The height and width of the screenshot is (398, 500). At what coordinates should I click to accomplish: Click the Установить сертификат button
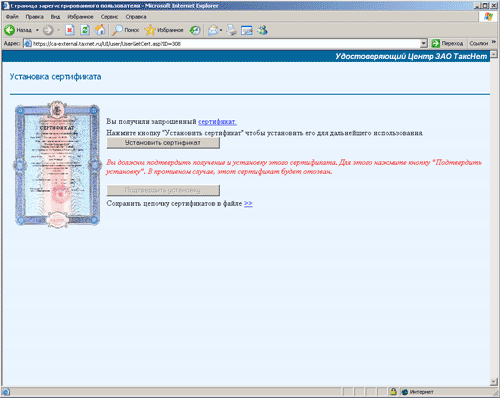coord(163,143)
